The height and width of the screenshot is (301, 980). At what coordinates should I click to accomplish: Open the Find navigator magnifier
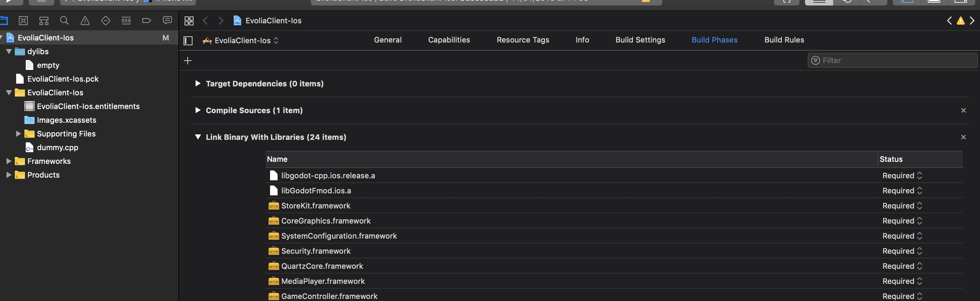click(x=64, y=21)
